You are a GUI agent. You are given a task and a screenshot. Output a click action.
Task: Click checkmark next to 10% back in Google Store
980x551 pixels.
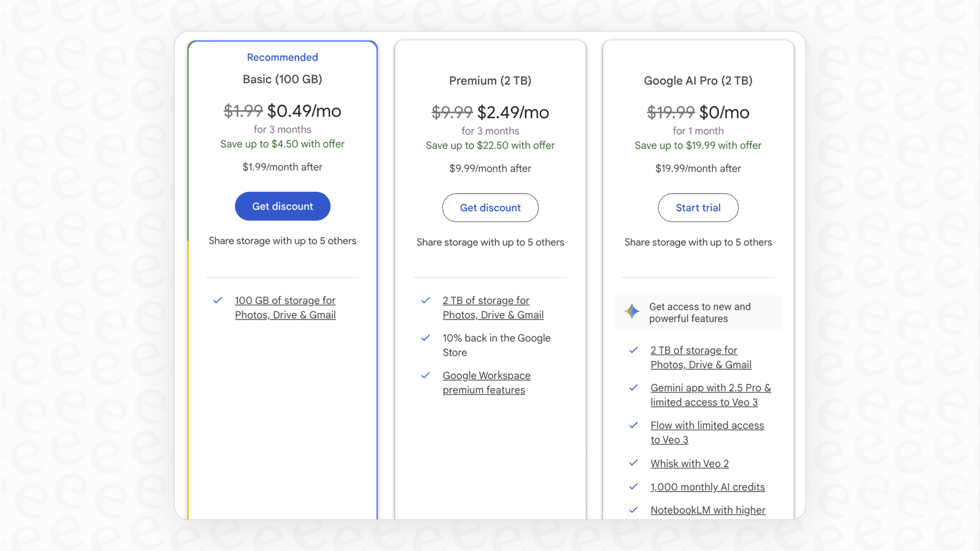coord(426,338)
